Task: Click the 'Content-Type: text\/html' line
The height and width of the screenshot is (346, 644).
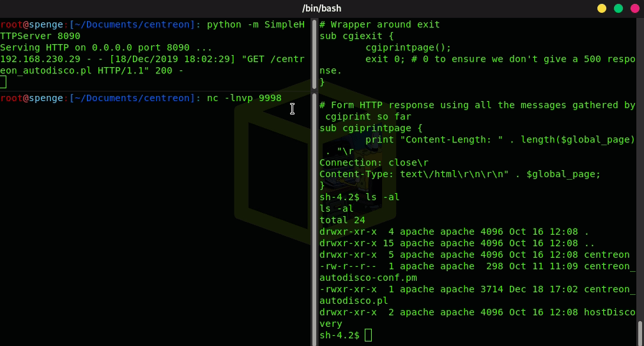Action: click(x=460, y=174)
